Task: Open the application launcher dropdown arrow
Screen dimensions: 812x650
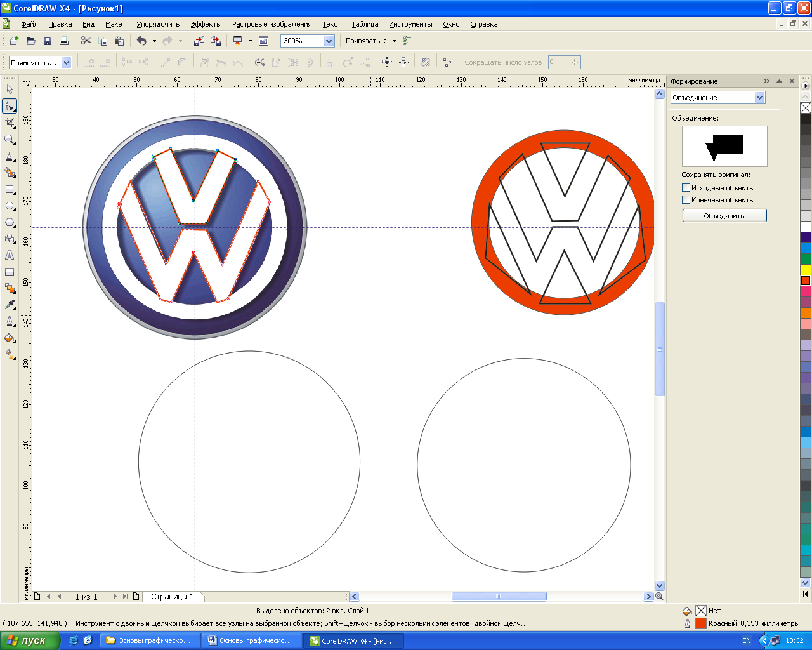Action: (x=251, y=41)
